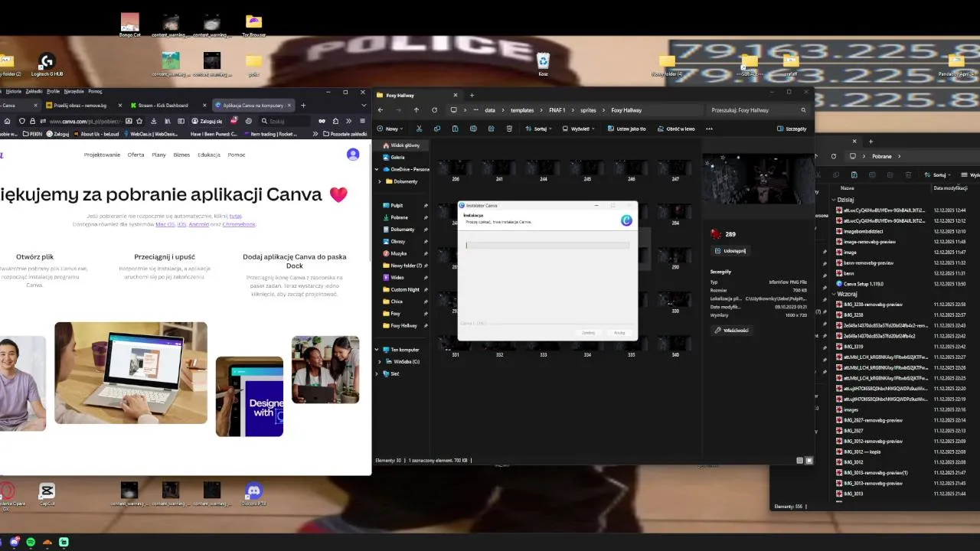980x551 pixels.
Task: Open Projektowanie menu on Canva site
Action: 102,155
